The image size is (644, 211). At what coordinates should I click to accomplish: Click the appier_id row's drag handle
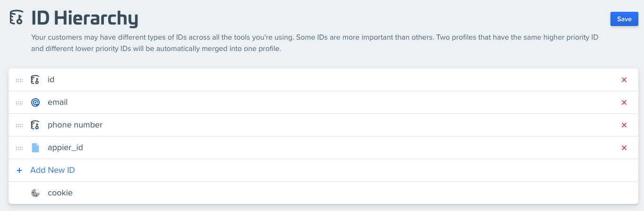(x=19, y=148)
